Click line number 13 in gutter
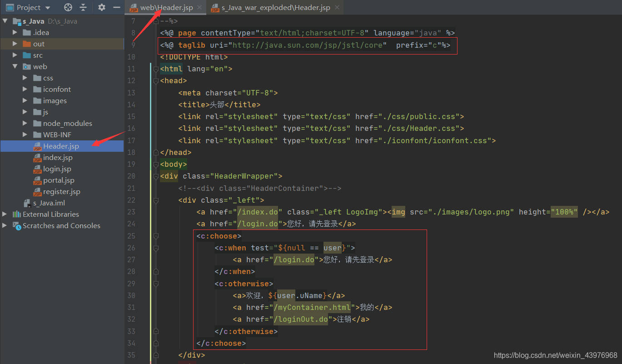The image size is (622, 364). 131,93
